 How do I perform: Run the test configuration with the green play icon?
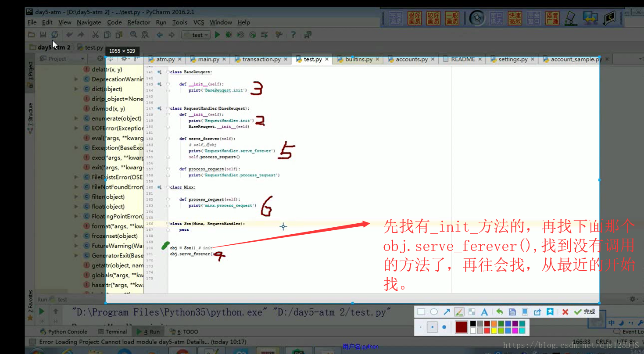click(217, 35)
